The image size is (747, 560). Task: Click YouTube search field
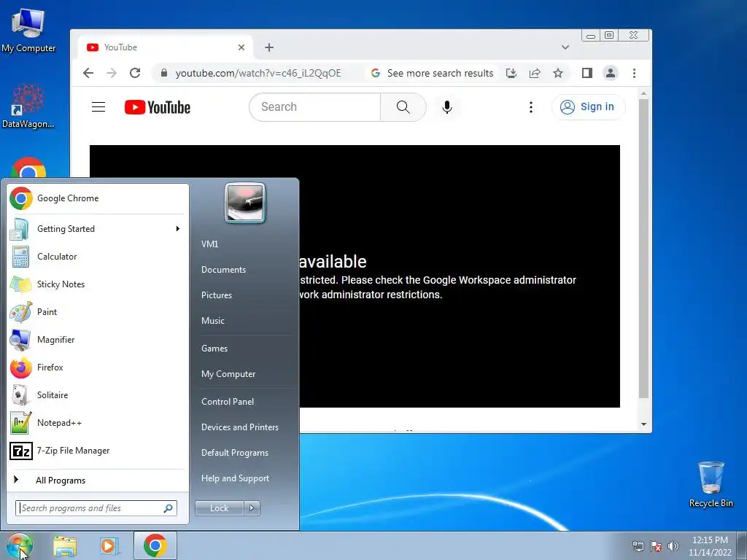314,107
